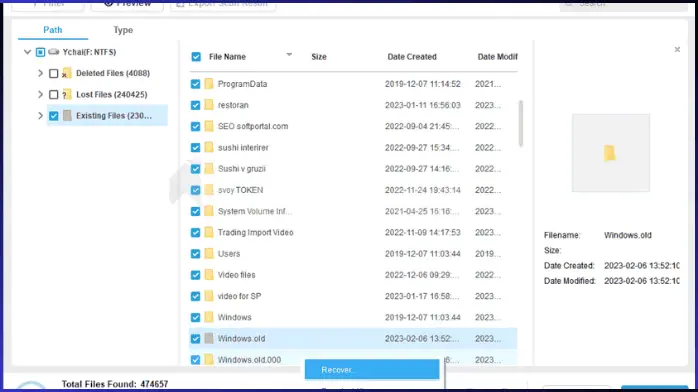Click the Existing Files folder icon

tap(67, 116)
